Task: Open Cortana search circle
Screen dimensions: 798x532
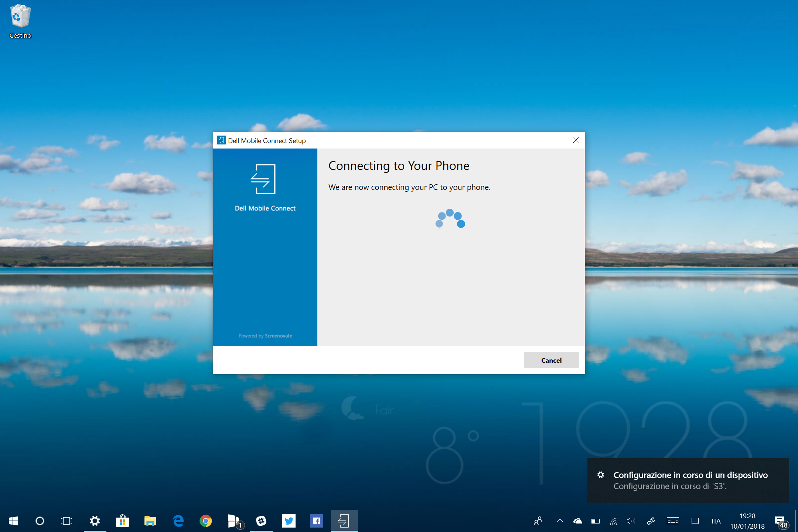Action: point(40,521)
